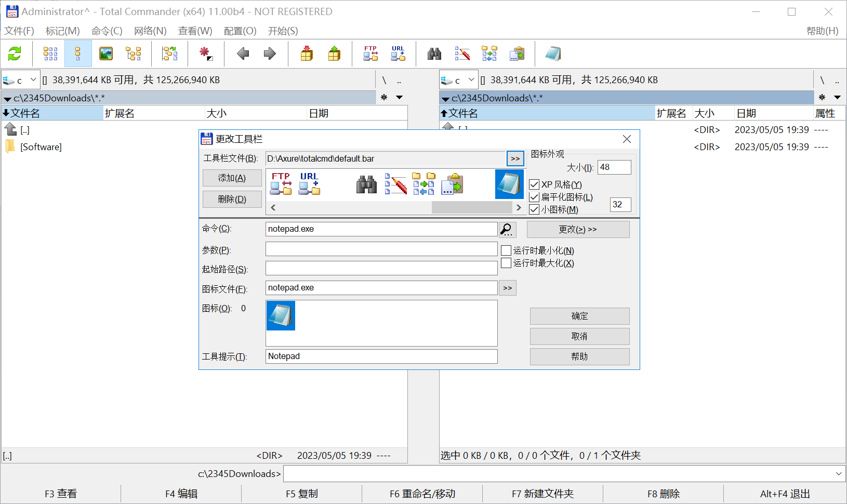Click the 添加(A) button
The width and height of the screenshot is (847, 504).
coord(232,178)
